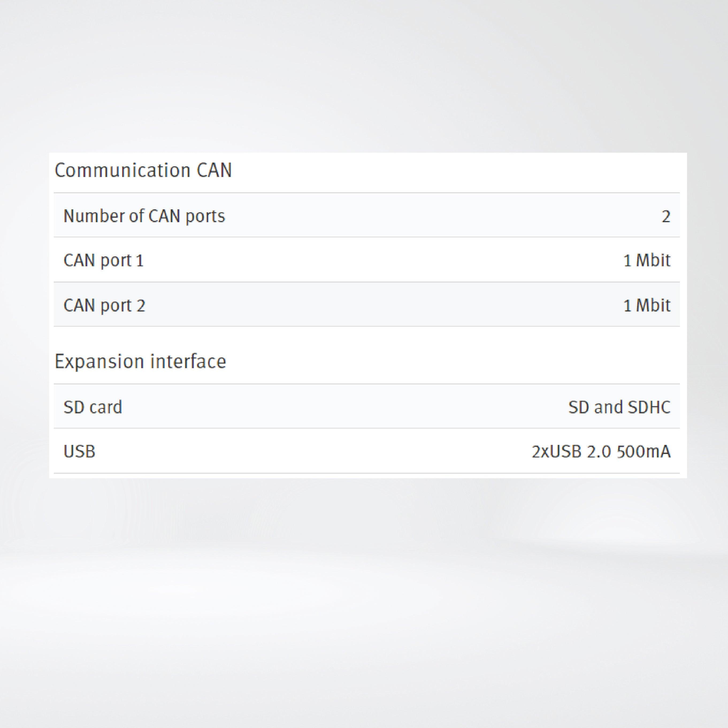Click the word Expansion in the heading
This screenshot has width=728, height=728.
click(99, 361)
